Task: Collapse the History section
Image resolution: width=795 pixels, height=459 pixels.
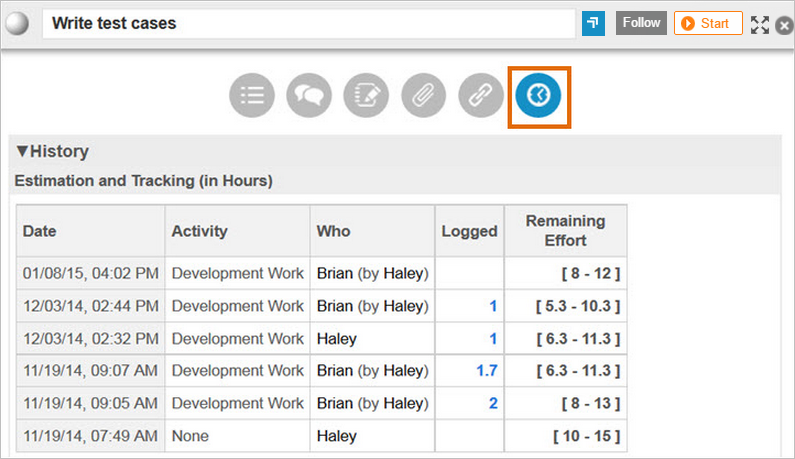Action: [22, 152]
